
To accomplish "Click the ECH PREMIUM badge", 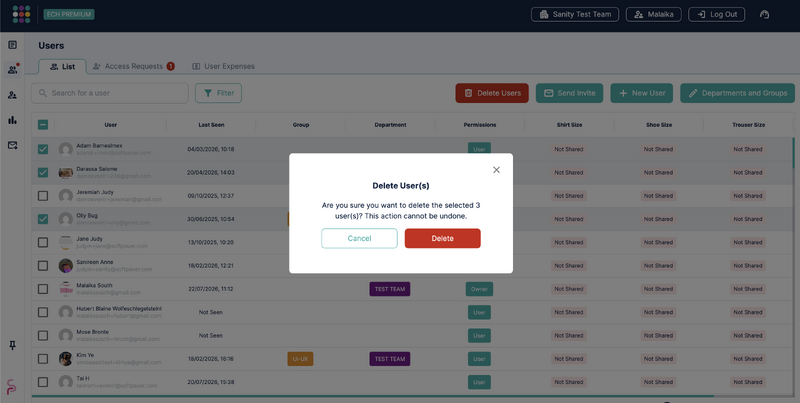I will coord(69,14).
